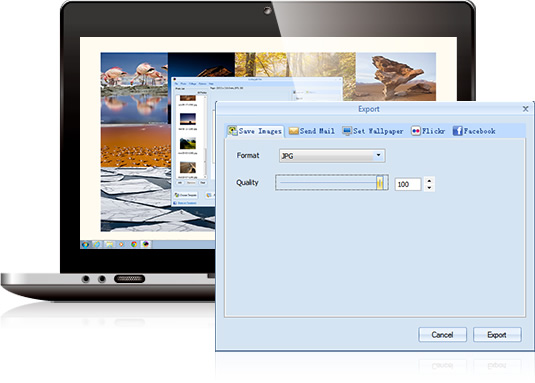Close the Export dialog
This screenshot has height=383, width=535.
525,109
